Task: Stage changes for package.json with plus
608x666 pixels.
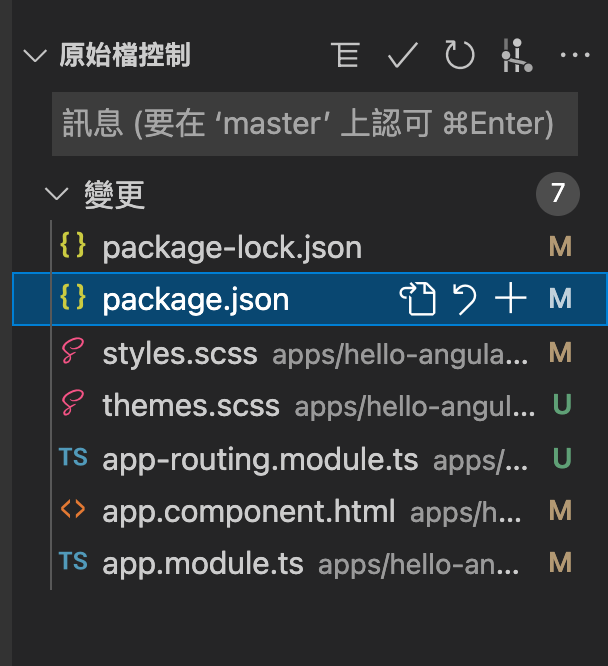Action: [511, 299]
